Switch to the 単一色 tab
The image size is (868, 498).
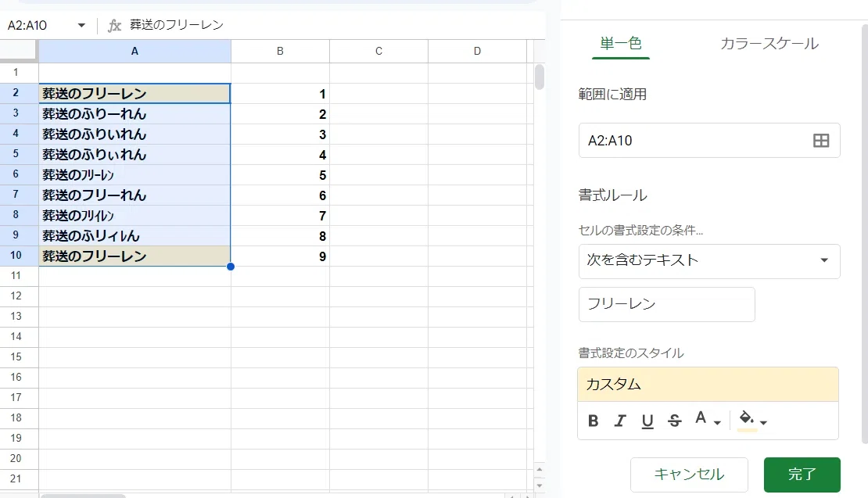(x=621, y=43)
